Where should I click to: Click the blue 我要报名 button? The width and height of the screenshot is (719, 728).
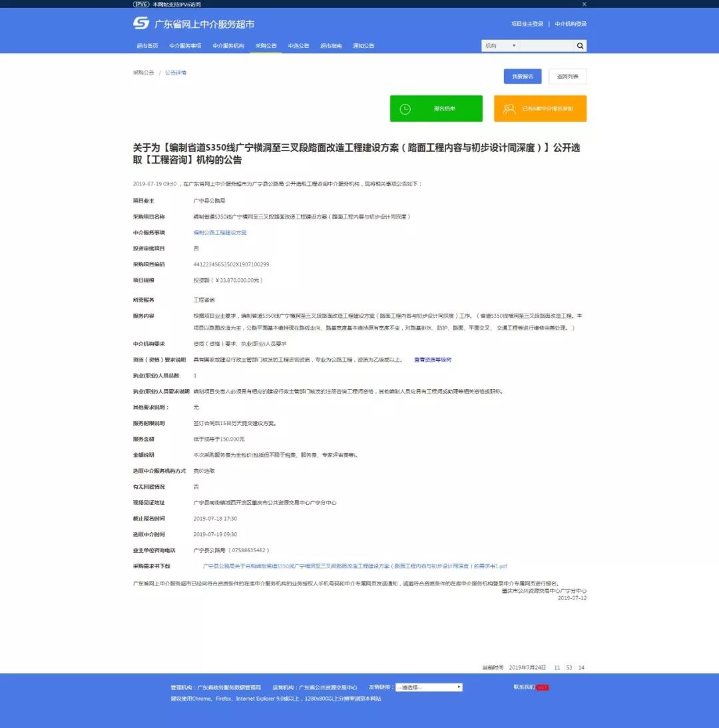tap(523, 76)
